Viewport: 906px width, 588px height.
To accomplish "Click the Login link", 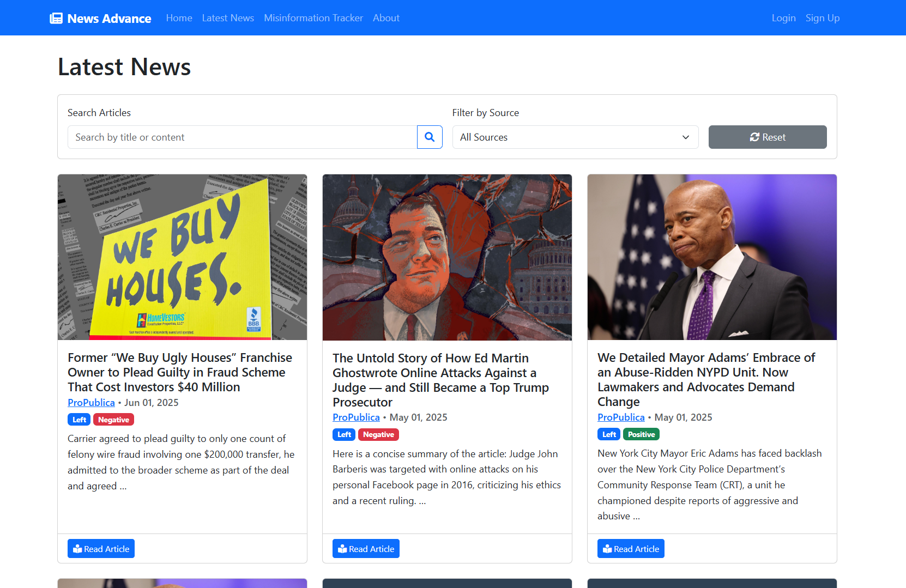I will [x=784, y=18].
